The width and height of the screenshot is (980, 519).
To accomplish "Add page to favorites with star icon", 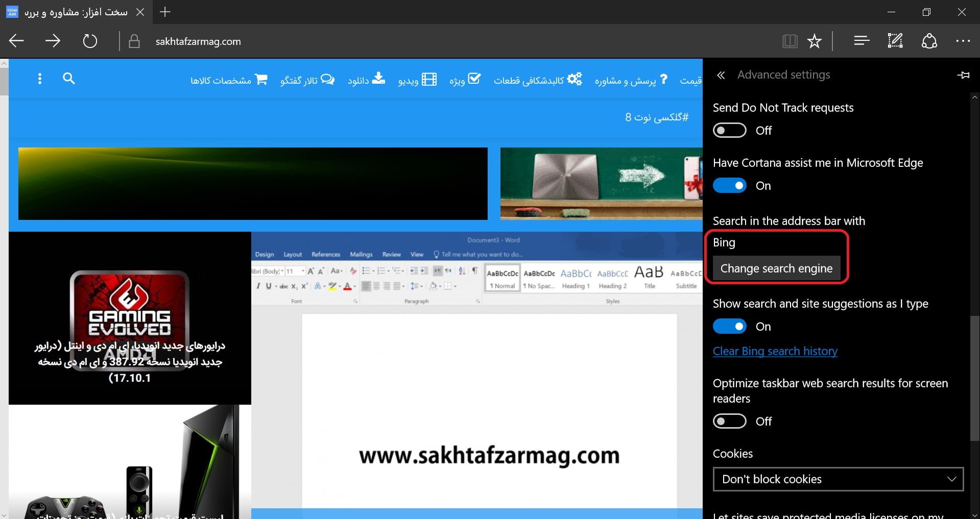I will [x=814, y=41].
